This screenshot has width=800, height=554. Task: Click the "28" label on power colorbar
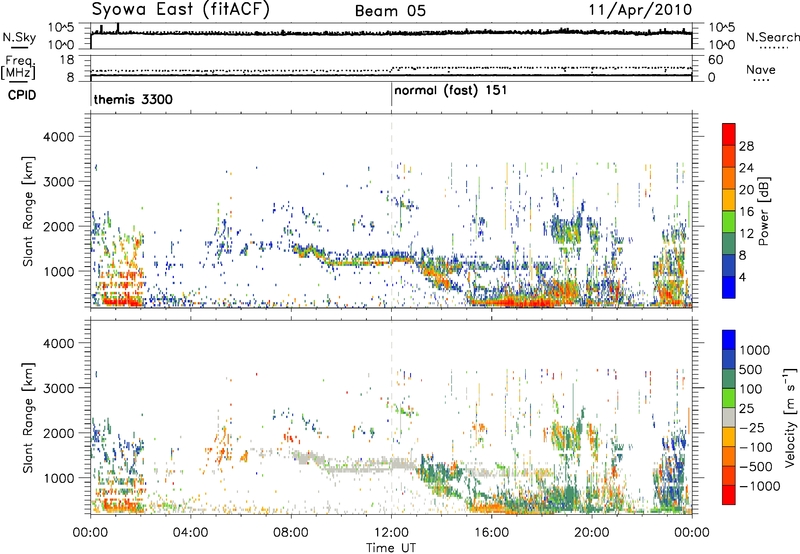point(746,146)
